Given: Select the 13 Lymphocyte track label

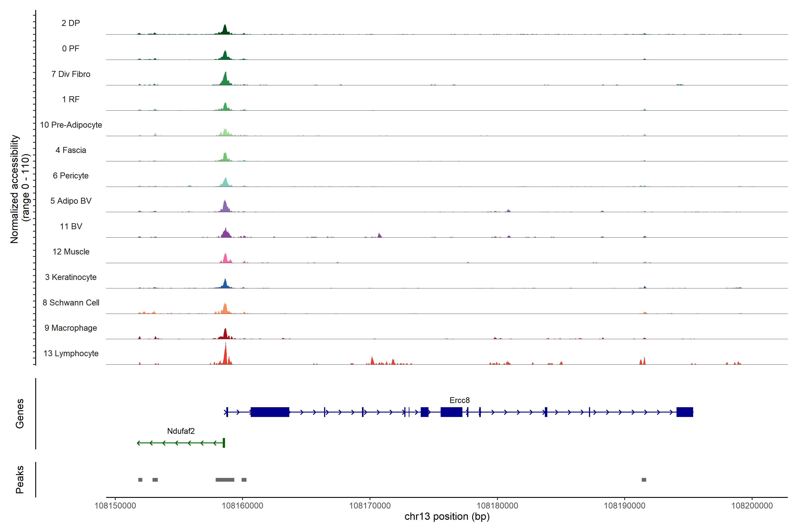Looking at the screenshot, I should [71, 354].
